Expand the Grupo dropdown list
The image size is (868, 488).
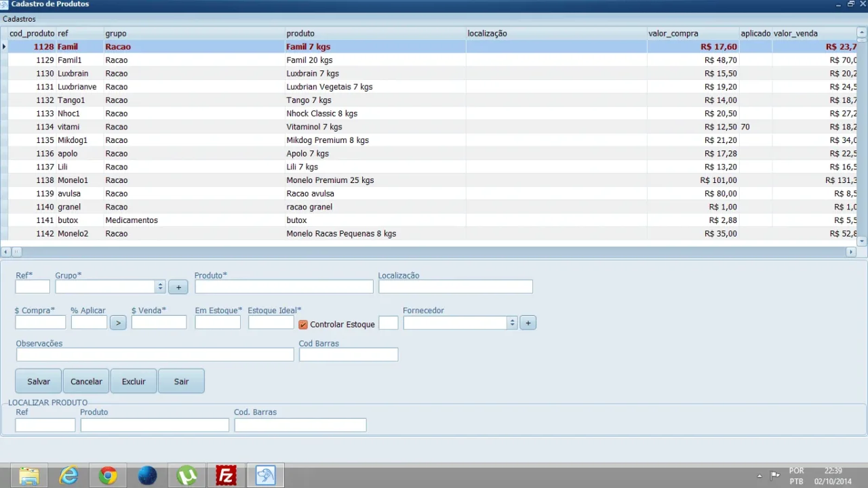point(160,287)
